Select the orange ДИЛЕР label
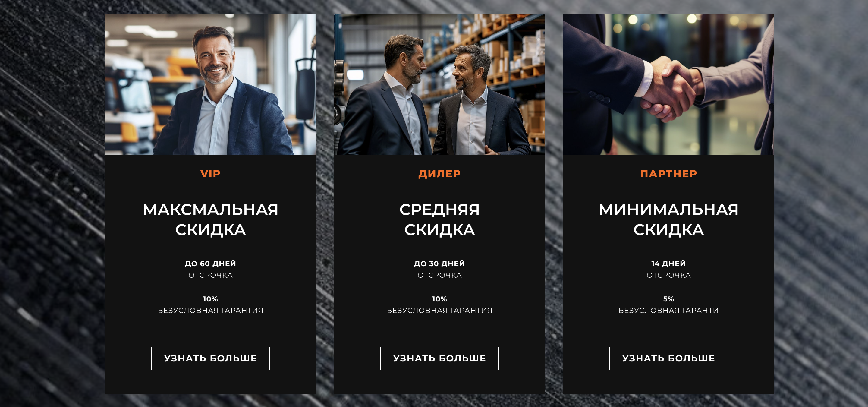 click(439, 174)
